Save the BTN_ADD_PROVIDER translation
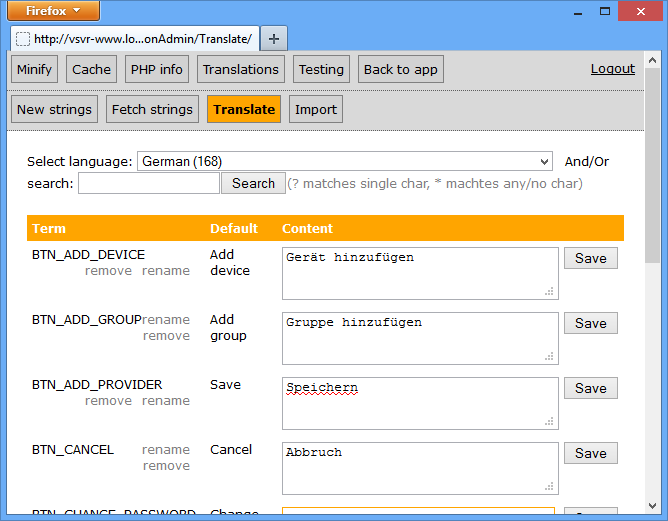Image resolution: width=668 pixels, height=521 pixels. click(x=590, y=388)
